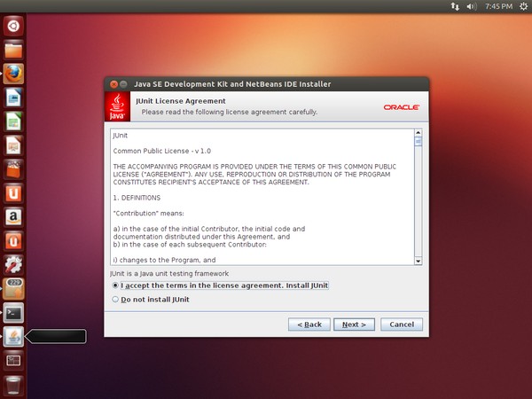Open network connections indicator in top panel
The width and height of the screenshot is (532, 399).
click(455, 6)
